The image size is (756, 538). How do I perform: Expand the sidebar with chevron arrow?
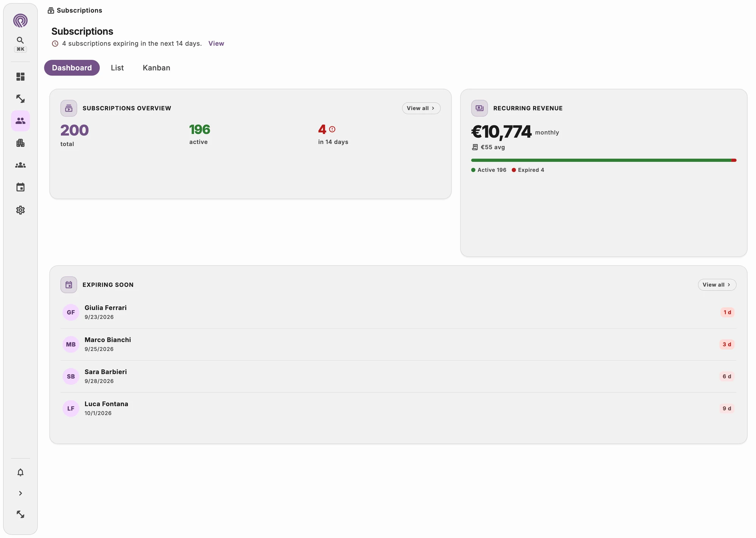tap(20, 493)
